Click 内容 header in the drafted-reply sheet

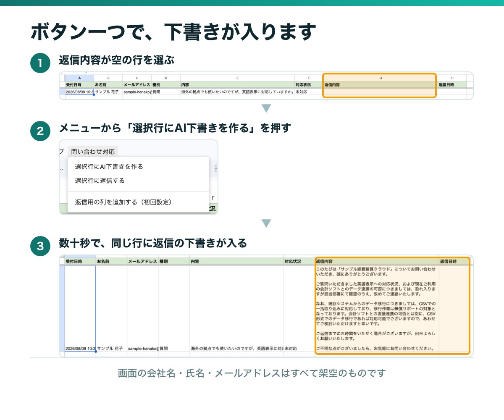click(x=236, y=261)
